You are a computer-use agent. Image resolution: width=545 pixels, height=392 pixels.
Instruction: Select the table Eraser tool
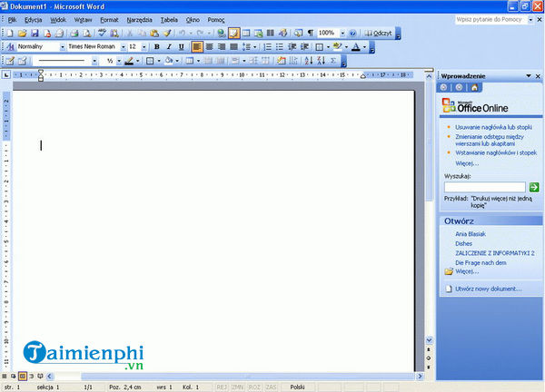click(23, 61)
